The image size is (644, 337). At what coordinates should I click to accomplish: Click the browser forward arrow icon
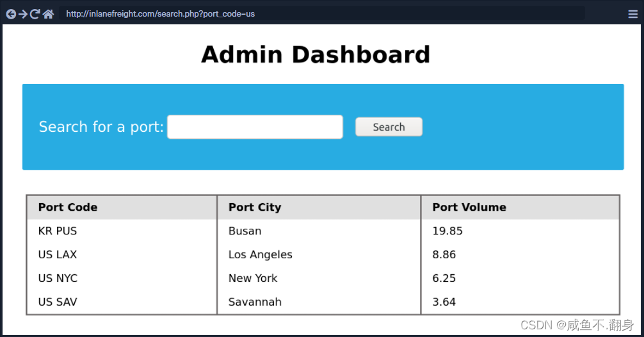click(x=23, y=14)
